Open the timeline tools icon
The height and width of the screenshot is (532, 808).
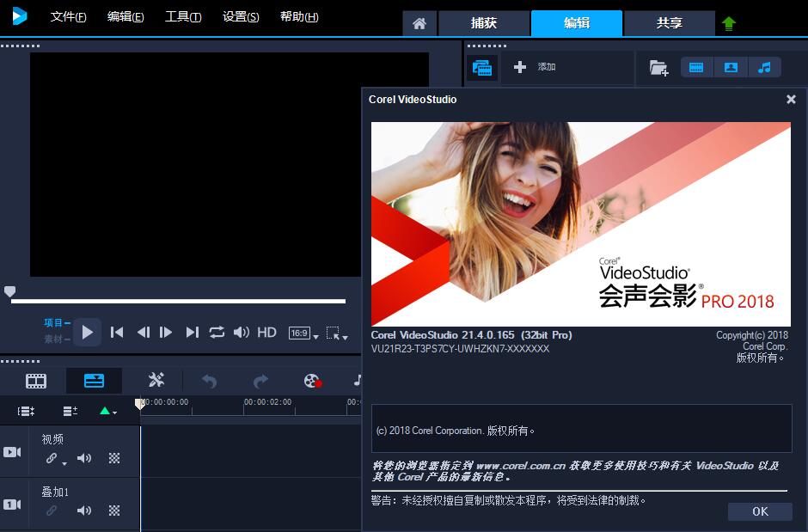[156, 381]
